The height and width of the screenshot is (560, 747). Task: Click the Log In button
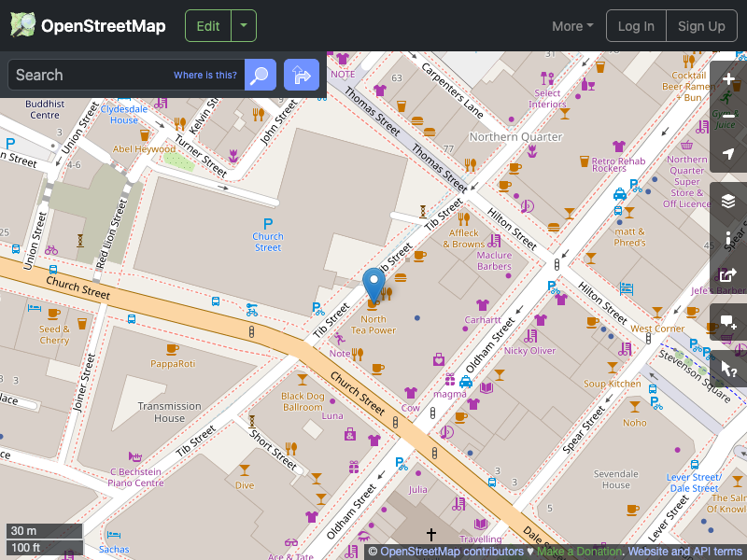[x=636, y=26]
